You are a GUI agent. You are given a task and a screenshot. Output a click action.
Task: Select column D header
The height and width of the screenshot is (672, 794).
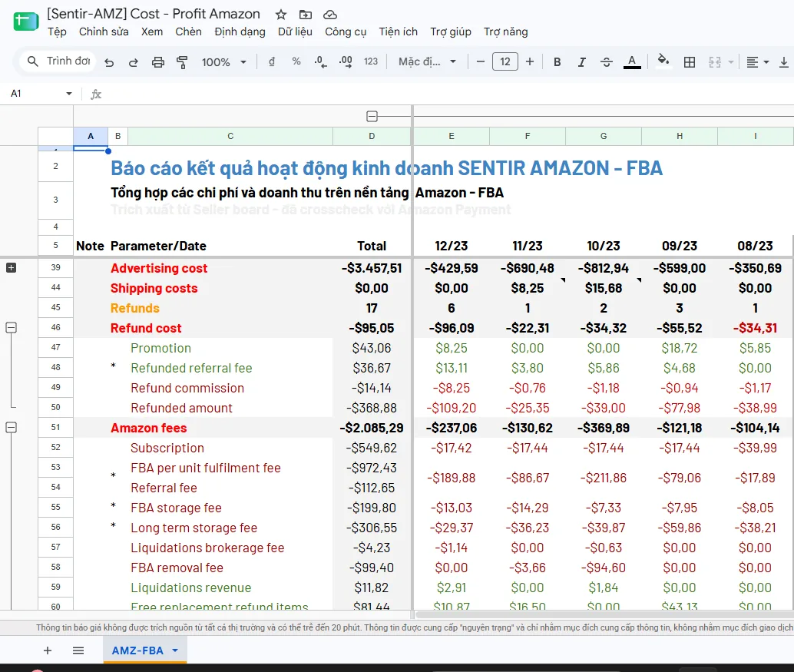coord(372,136)
